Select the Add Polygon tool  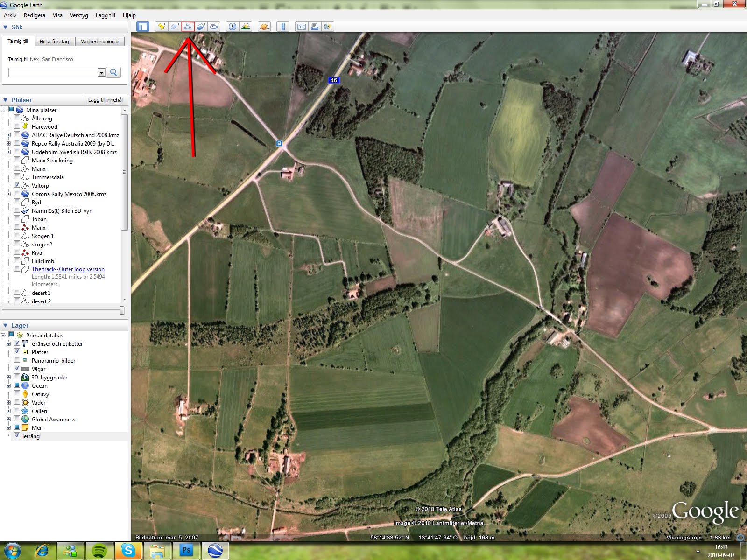[175, 27]
